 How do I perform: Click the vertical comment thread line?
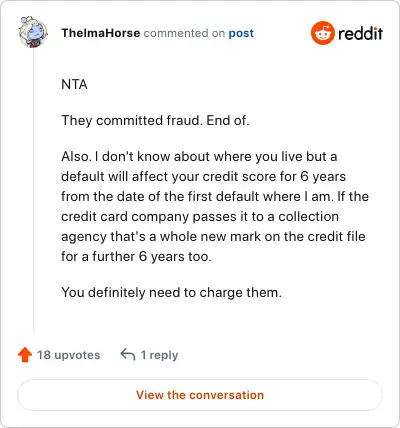point(33,190)
